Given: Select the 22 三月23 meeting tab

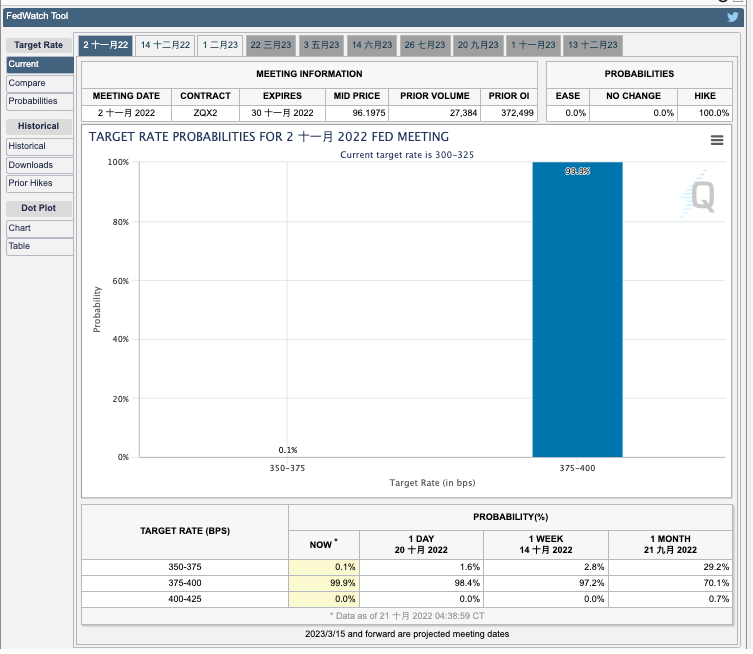Looking at the screenshot, I should point(271,45).
